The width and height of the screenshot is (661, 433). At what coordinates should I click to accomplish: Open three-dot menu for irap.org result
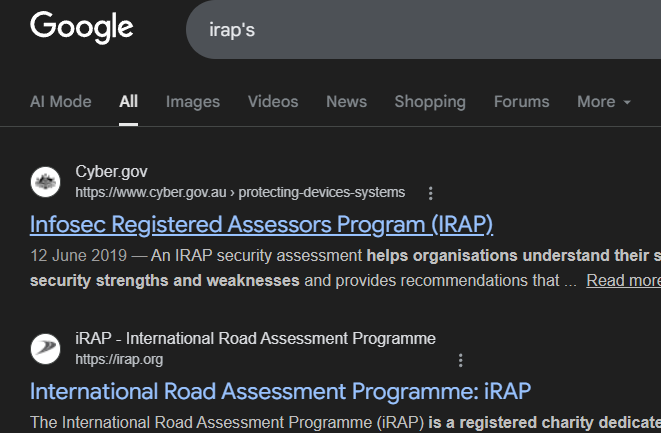(460, 360)
